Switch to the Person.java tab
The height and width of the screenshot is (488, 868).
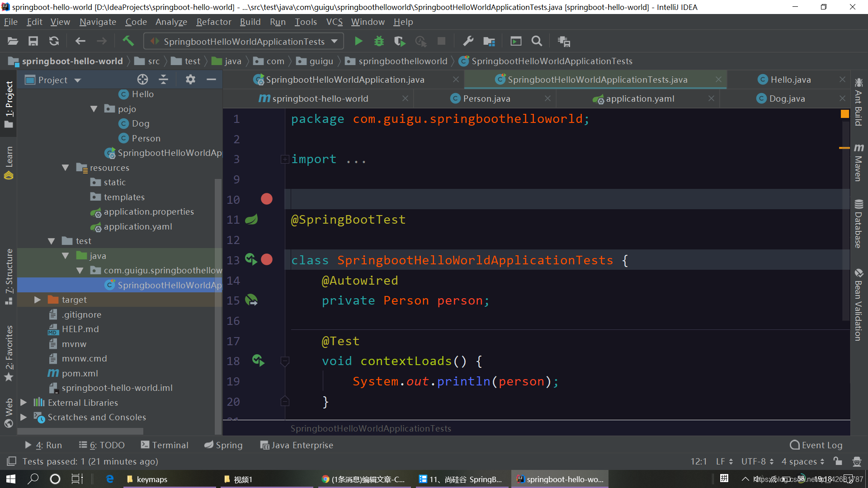pyautogui.click(x=486, y=99)
